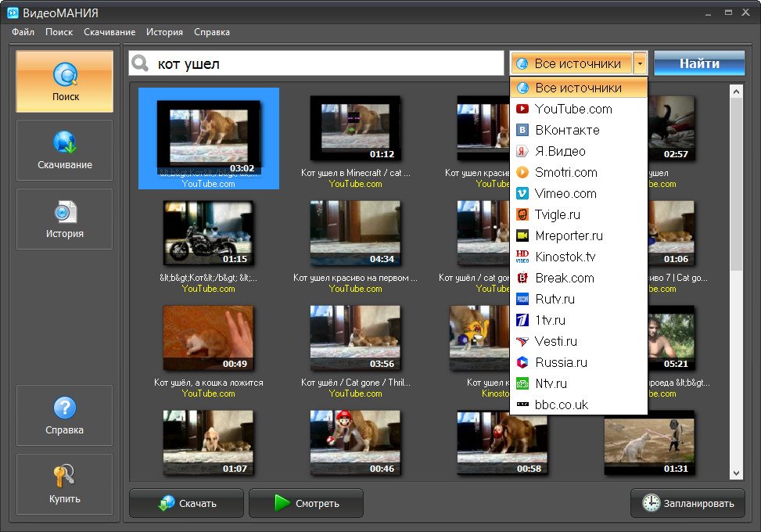Click the title Кот ушёл, а кошка ложится
761x532 pixels.
click(x=209, y=383)
